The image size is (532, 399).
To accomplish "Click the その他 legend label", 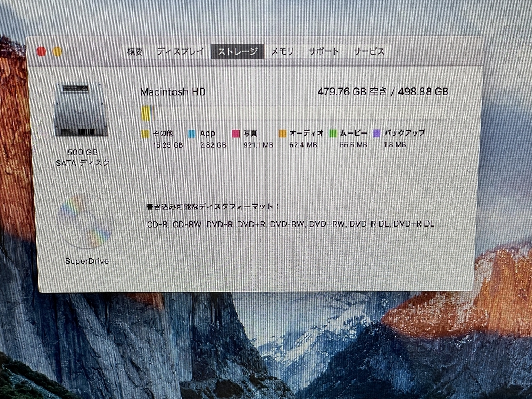I will click(163, 134).
